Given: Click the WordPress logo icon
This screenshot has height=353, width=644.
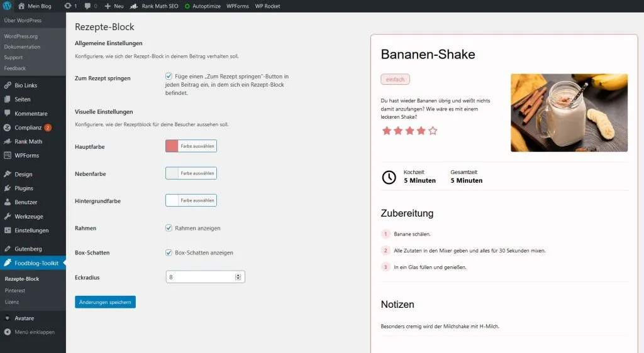Looking at the screenshot, I should pyautogui.click(x=7, y=6).
